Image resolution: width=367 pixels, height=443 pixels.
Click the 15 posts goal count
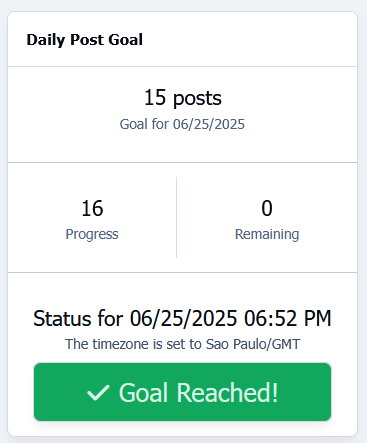(x=183, y=98)
